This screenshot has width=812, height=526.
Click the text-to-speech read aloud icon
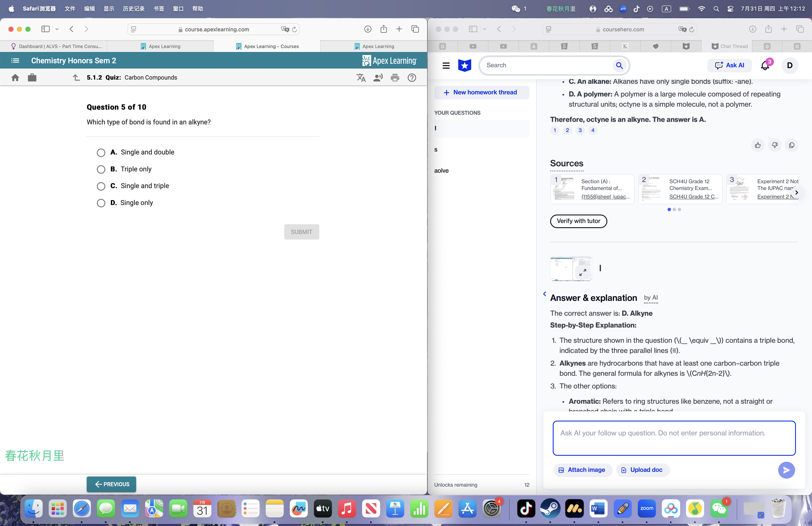click(378, 77)
